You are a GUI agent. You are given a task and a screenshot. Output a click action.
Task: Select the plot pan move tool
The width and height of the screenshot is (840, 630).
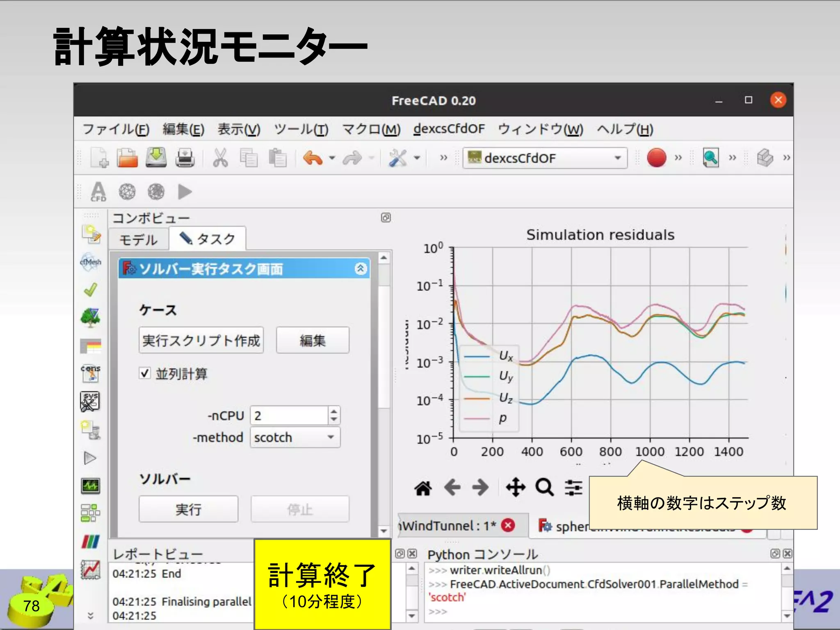[x=515, y=488]
